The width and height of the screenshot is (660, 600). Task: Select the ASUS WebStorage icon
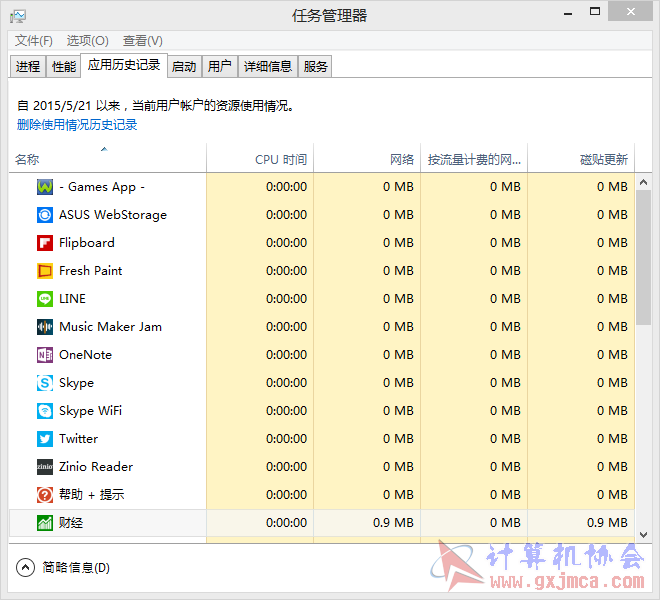coord(45,215)
